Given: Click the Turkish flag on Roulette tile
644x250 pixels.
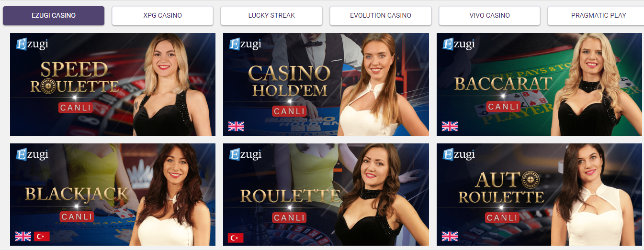Looking at the screenshot, I should 236,238.
